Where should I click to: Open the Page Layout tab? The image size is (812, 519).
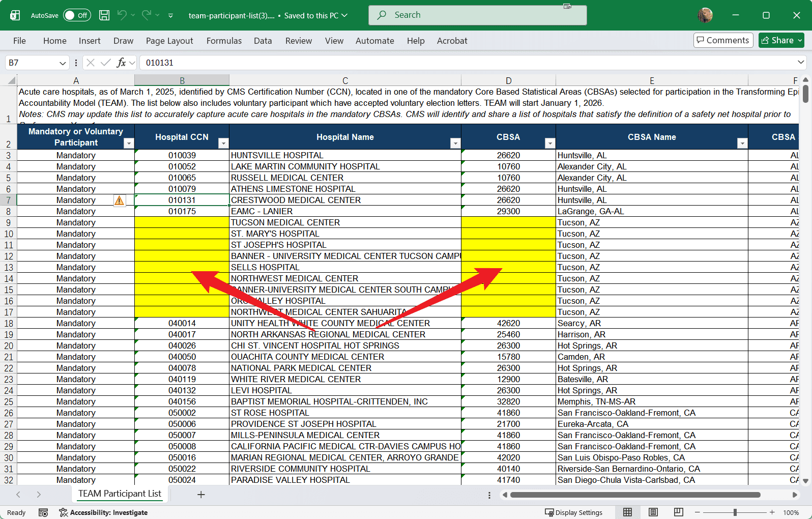[x=169, y=41]
